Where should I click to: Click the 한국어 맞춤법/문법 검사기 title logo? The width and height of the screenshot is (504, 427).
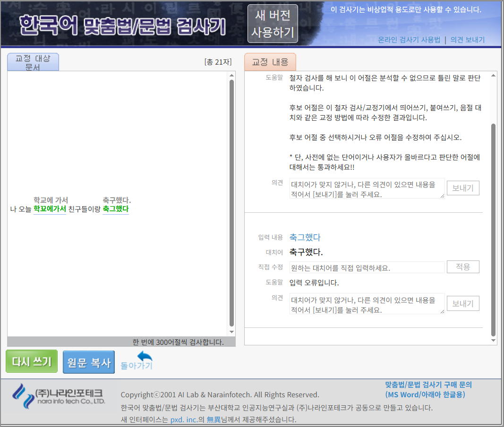tap(123, 27)
